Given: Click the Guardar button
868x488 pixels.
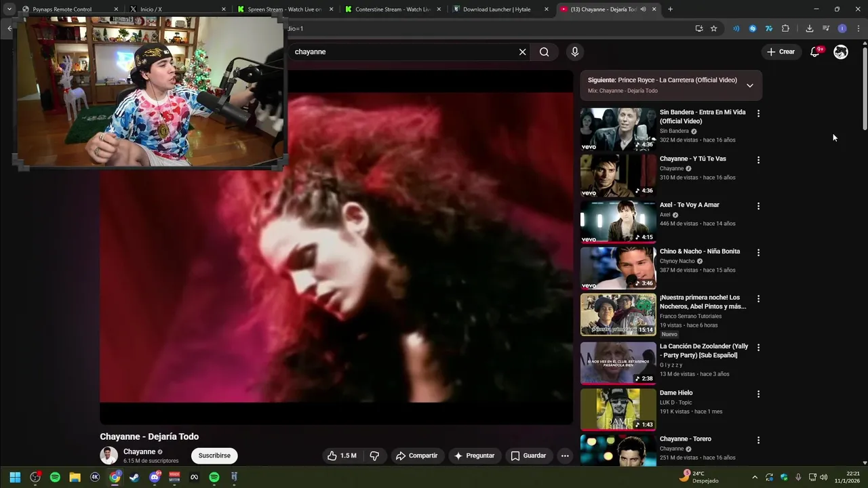Looking at the screenshot, I should click(528, 456).
